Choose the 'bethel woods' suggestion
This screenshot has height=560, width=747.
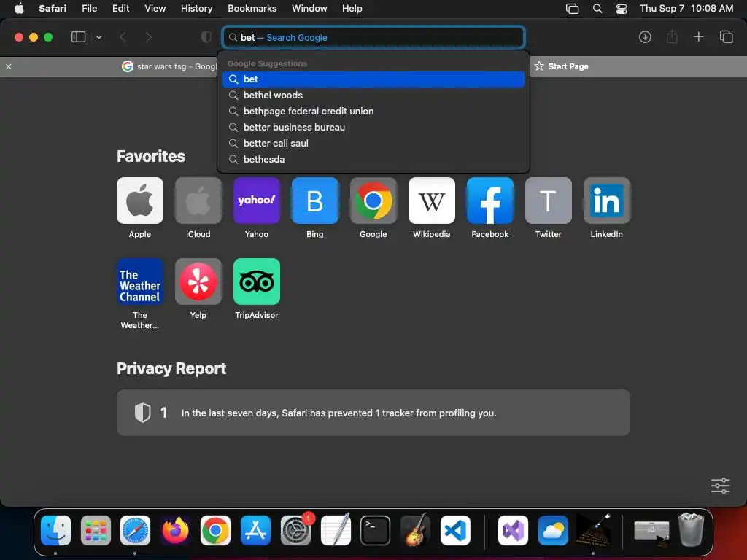[x=373, y=96]
